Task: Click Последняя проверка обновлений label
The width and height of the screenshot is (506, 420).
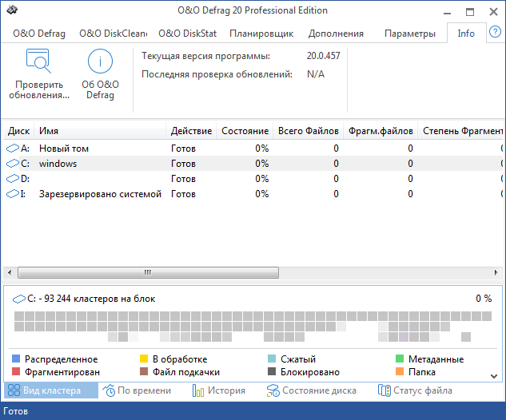Action: (x=217, y=74)
